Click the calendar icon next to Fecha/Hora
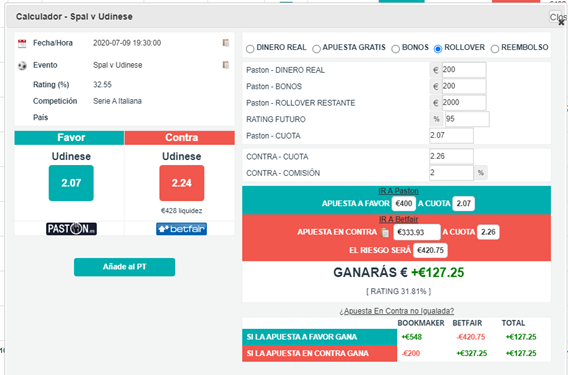Viewport: 568px width, 375px height. [x=22, y=44]
